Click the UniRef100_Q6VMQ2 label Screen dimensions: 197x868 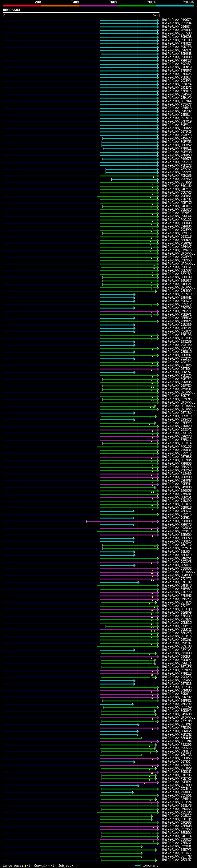click(x=177, y=30)
